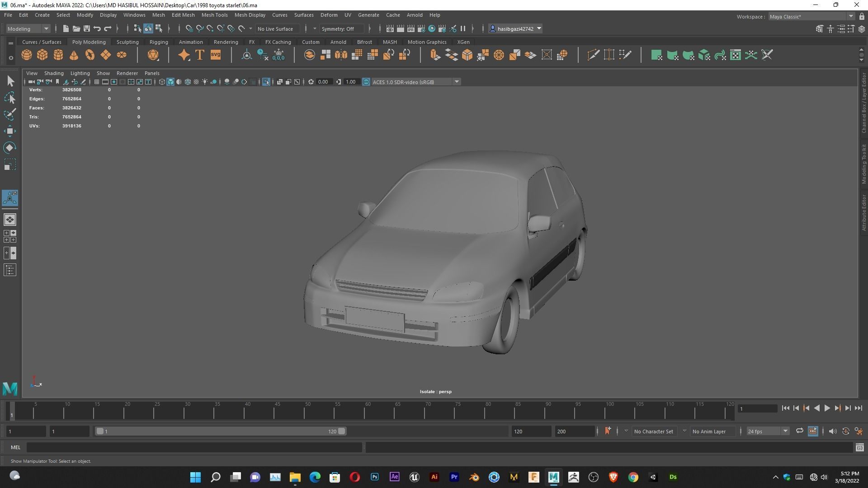Viewport: 868px width, 488px height.
Task: Open the hasibgazi42742 account dropdown
Action: pyautogui.click(x=516, y=28)
